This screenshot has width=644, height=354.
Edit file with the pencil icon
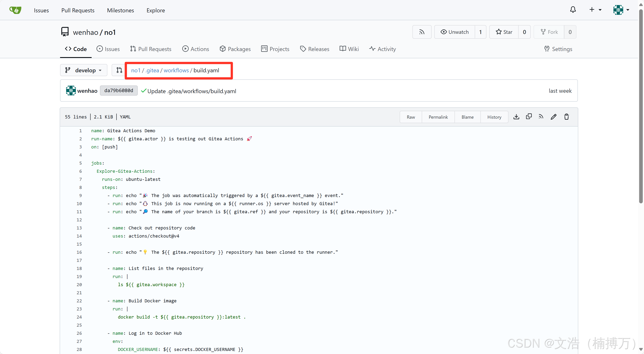pyautogui.click(x=554, y=117)
